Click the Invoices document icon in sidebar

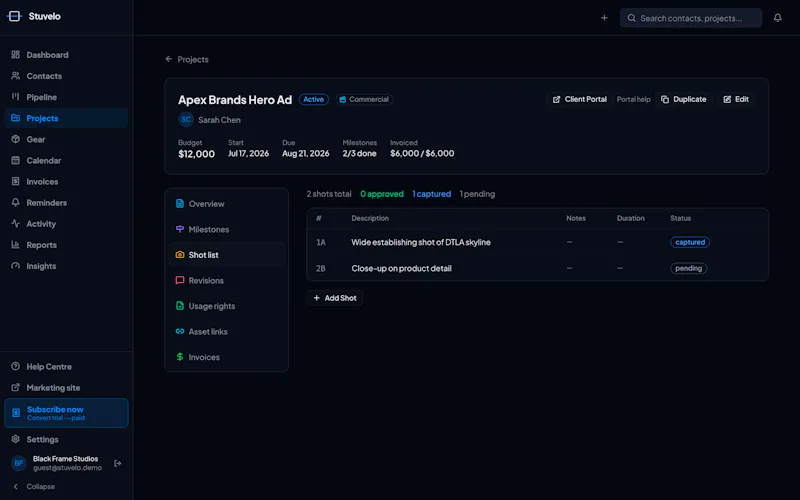click(x=16, y=181)
